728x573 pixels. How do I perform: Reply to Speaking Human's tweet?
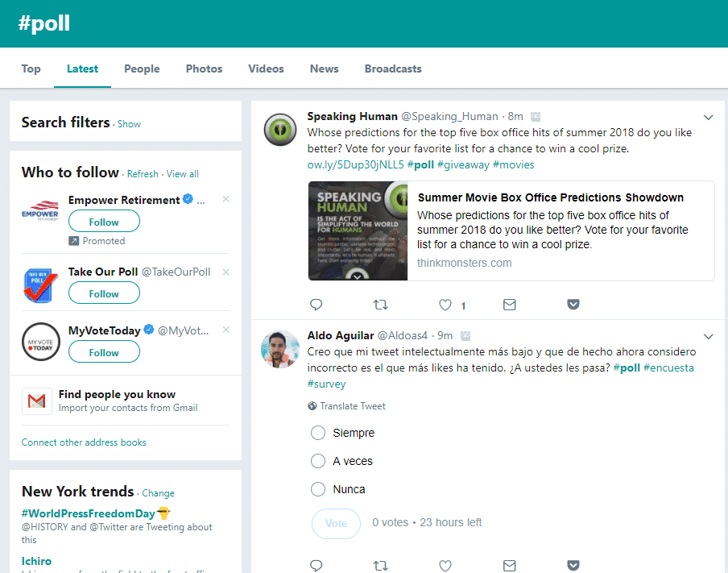pyautogui.click(x=316, y=305)
